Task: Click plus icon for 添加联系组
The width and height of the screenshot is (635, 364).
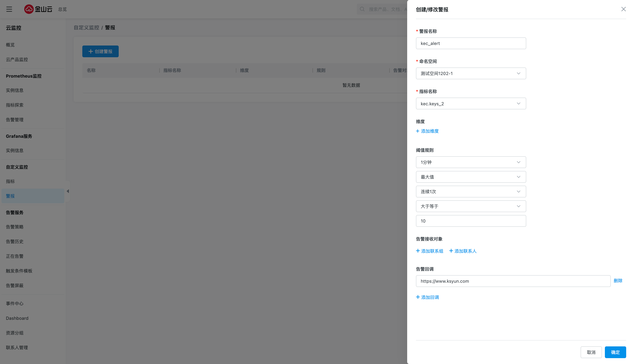Action: point(418,251)
